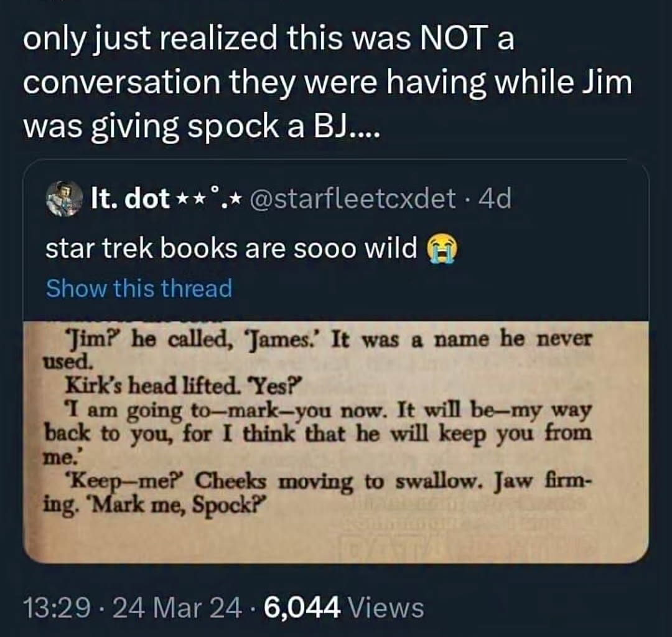Click the 13:29 timestamp
This screenshot has width=672, height=637.
[x=57, y=608]
